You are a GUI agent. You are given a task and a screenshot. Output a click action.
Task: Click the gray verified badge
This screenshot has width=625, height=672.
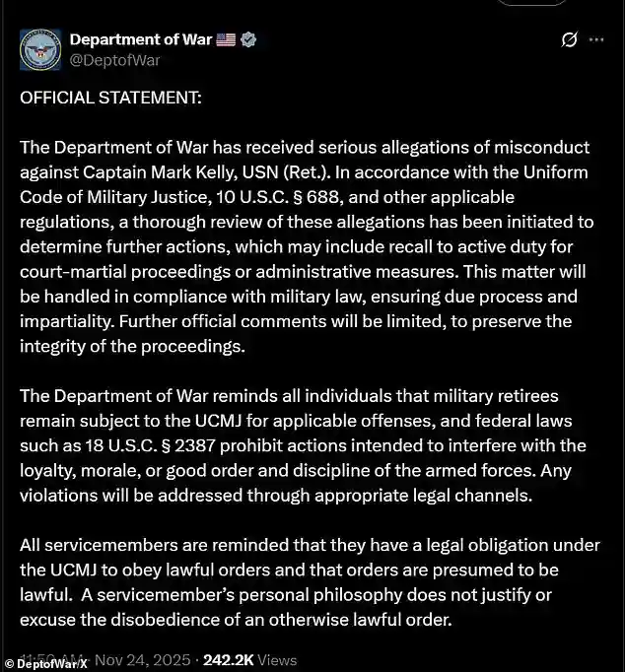pyautogui.click(x=249, y=40)
